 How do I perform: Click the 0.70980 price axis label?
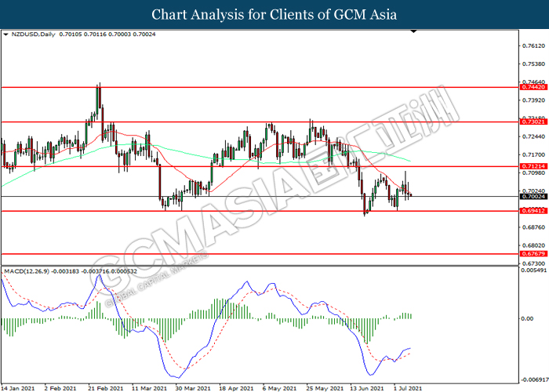coord(533,173)
